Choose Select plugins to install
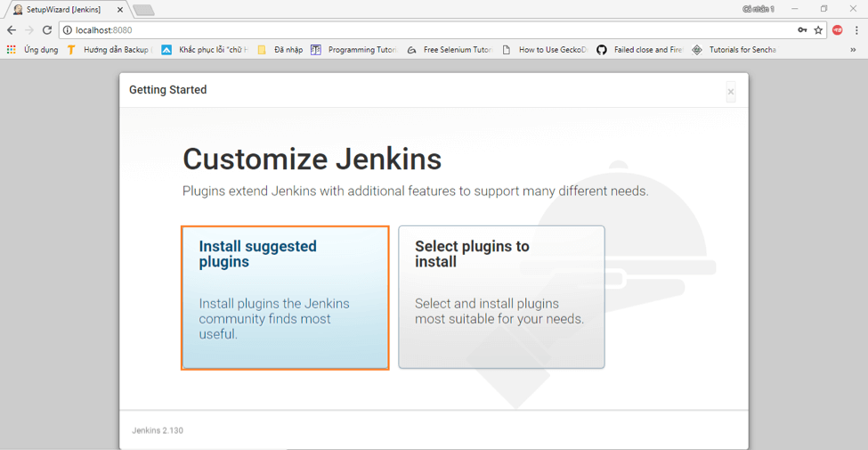The height and width of the screenshot is (450, 868). (501, 298)
